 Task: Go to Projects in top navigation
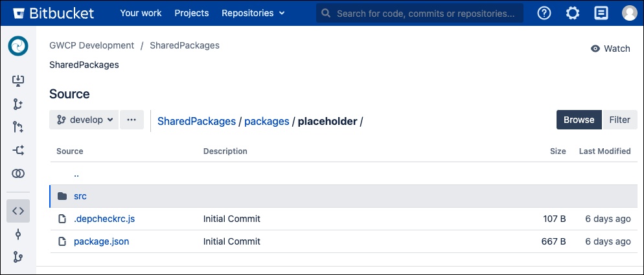(x=192, y=13)
